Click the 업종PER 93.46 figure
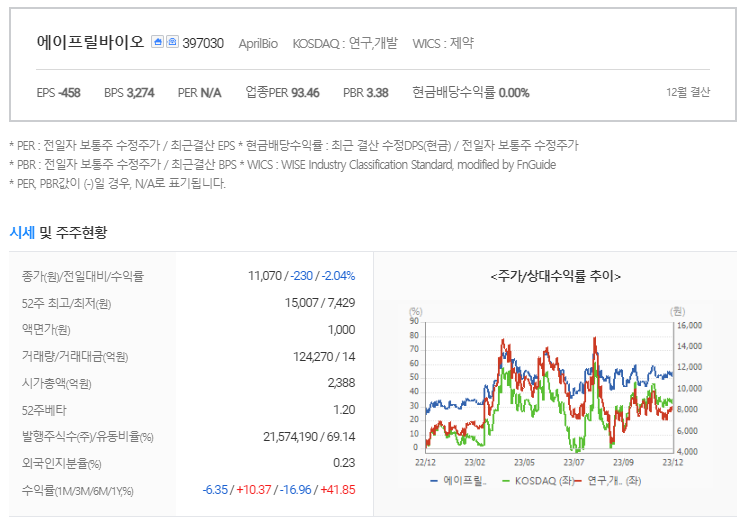The image size is (744, 517). coord(282,92)
